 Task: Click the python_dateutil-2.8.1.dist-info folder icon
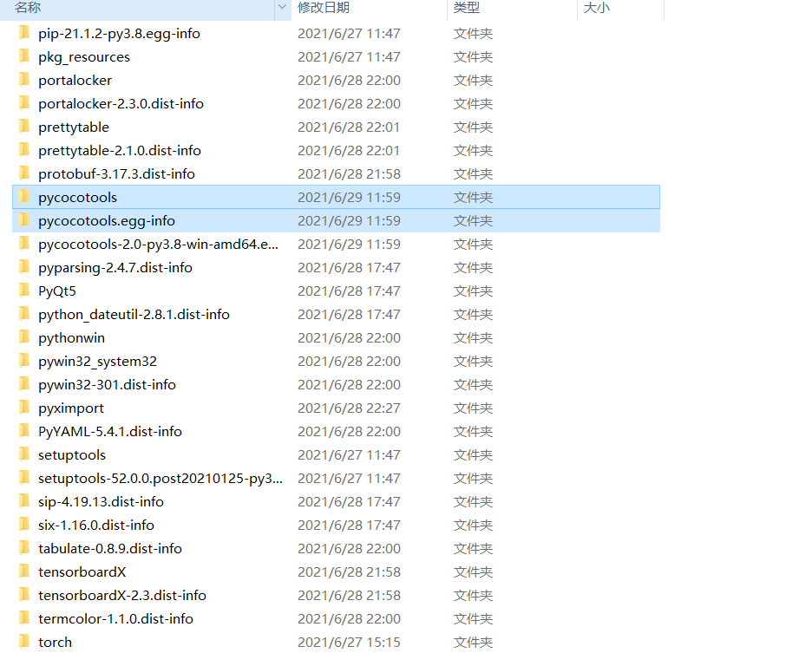23,314
